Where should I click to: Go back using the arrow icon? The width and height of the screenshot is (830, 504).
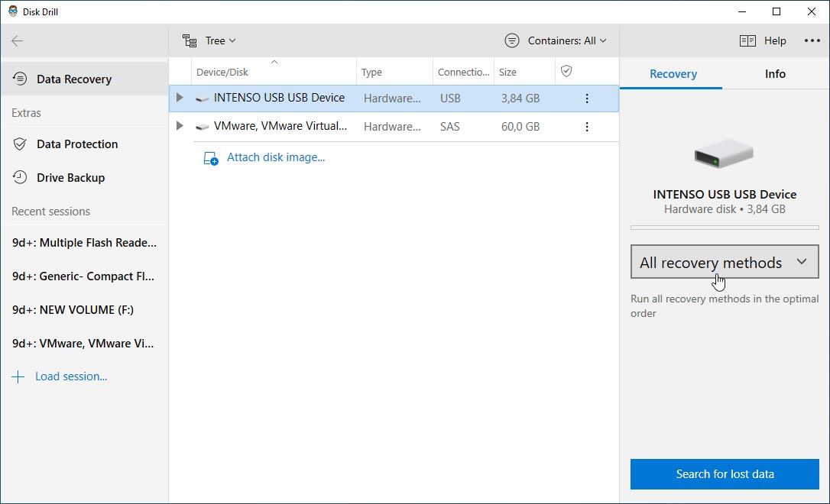18,40
